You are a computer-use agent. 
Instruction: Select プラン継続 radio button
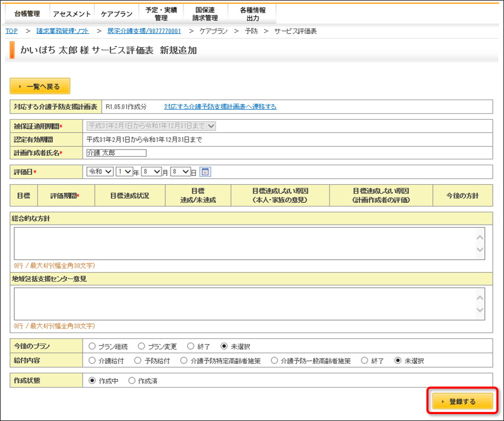[x=92, y=346]
